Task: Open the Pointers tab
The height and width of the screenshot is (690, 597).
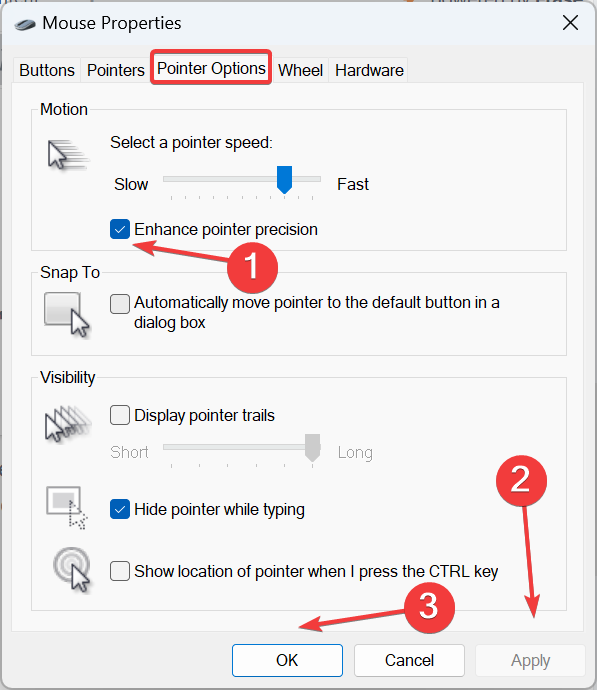Action: pyautogui.click(x=116, y=70)
